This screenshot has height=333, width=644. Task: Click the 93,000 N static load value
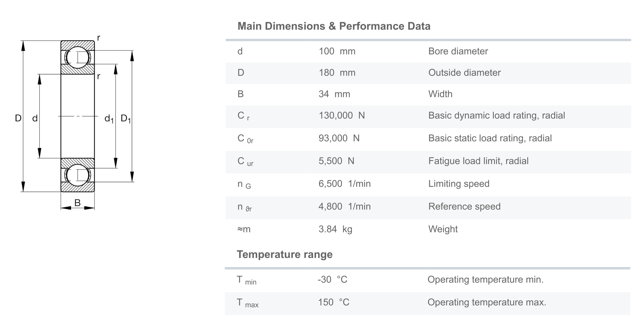coord(339,138)
